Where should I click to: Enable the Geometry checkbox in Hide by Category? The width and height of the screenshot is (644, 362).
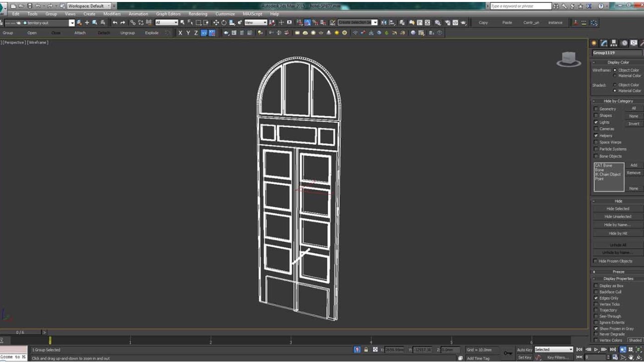coord(596,108)
